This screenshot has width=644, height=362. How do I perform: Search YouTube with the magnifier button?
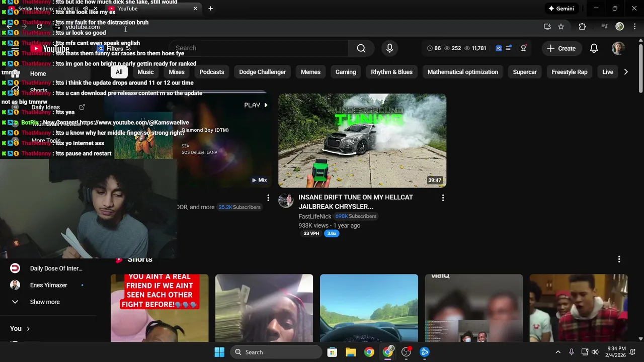pyautogui.click(x=361, y=48)
